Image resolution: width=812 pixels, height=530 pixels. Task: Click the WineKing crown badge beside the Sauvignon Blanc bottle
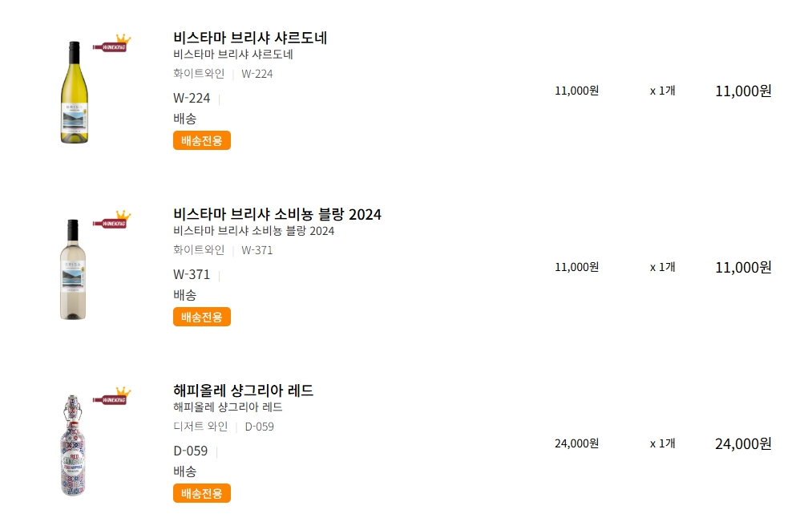pos(111,220)
